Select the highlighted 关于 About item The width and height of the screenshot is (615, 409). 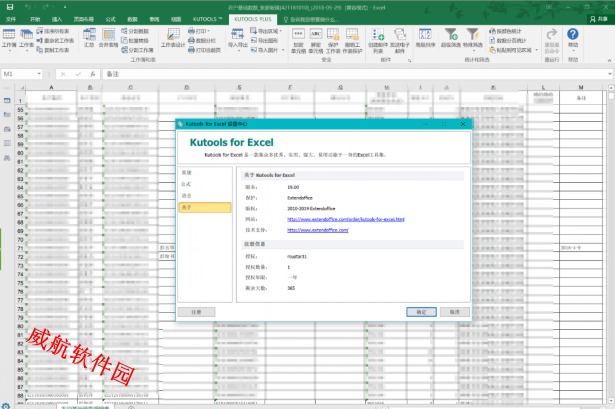point(205,207)
